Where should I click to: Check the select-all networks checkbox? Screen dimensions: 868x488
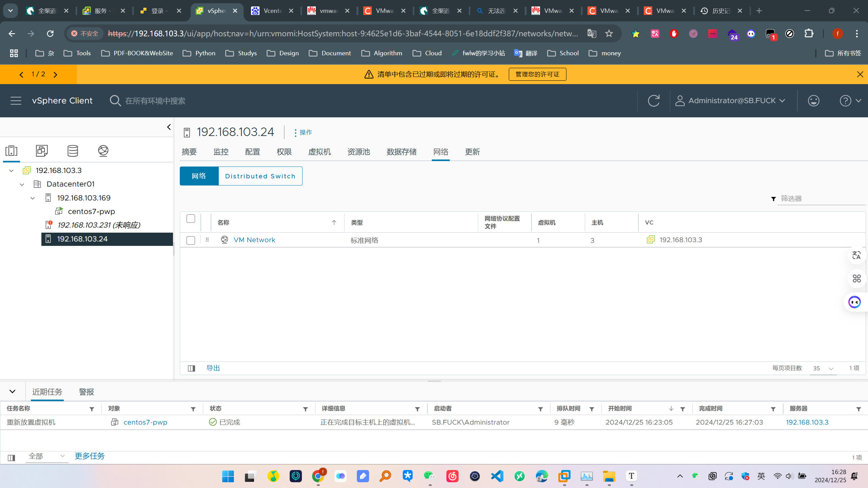point(191,219)
